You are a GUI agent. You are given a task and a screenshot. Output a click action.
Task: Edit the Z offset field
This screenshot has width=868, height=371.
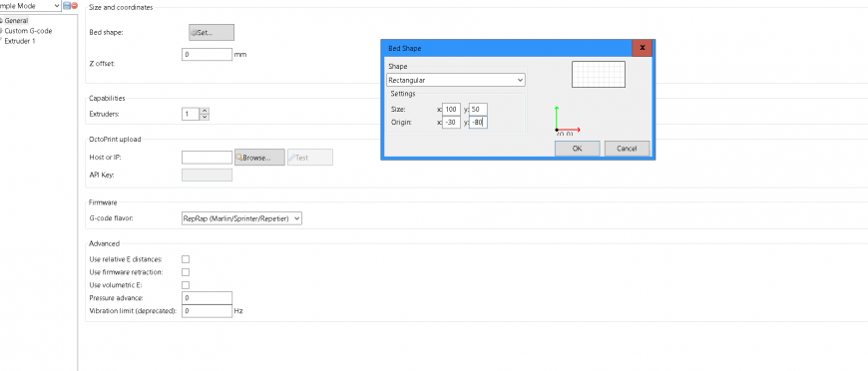[207, 55]
